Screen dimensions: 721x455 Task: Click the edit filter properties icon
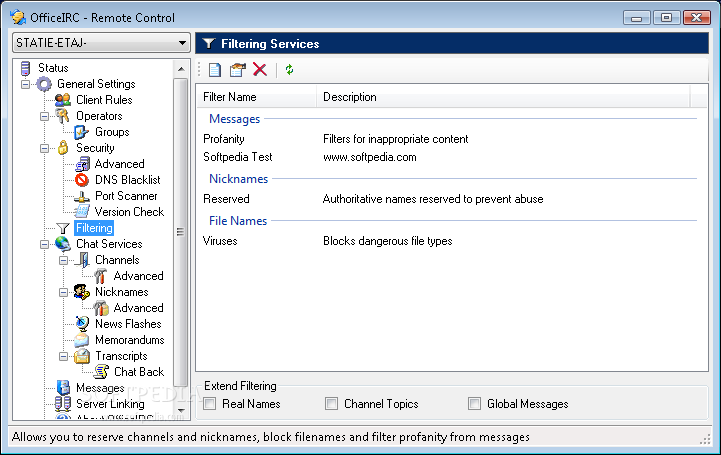(x=237, y=69)
